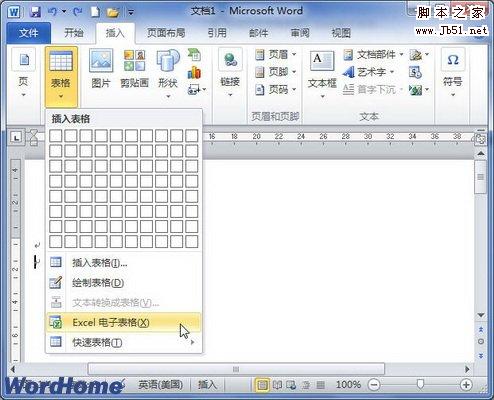Click the 文本框 text box button
This screenshot has width=494, height=400.
click(322, 74)
